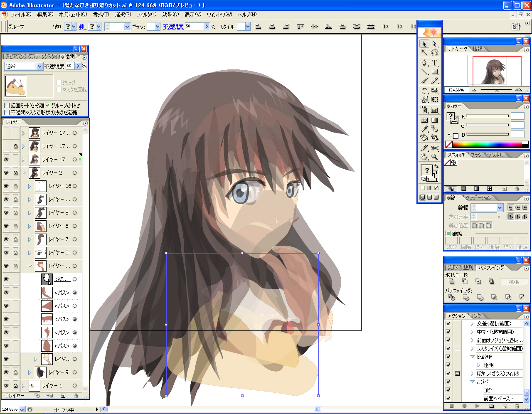Open zoom level dropdown in status bar
This screenshot has width=532, height=414.
(x=22, y=409)
